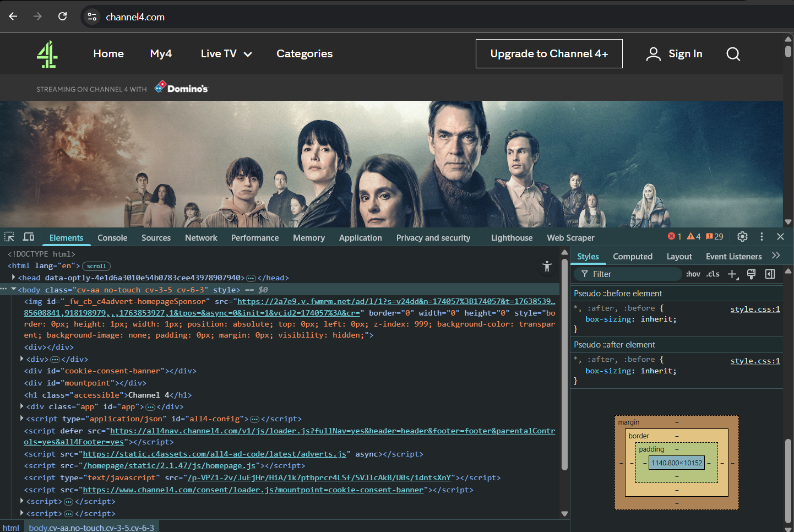The width and height of the screenshot is (794, 532).
Task: Toggle element classes with .cls button
Action: point(713,274)
